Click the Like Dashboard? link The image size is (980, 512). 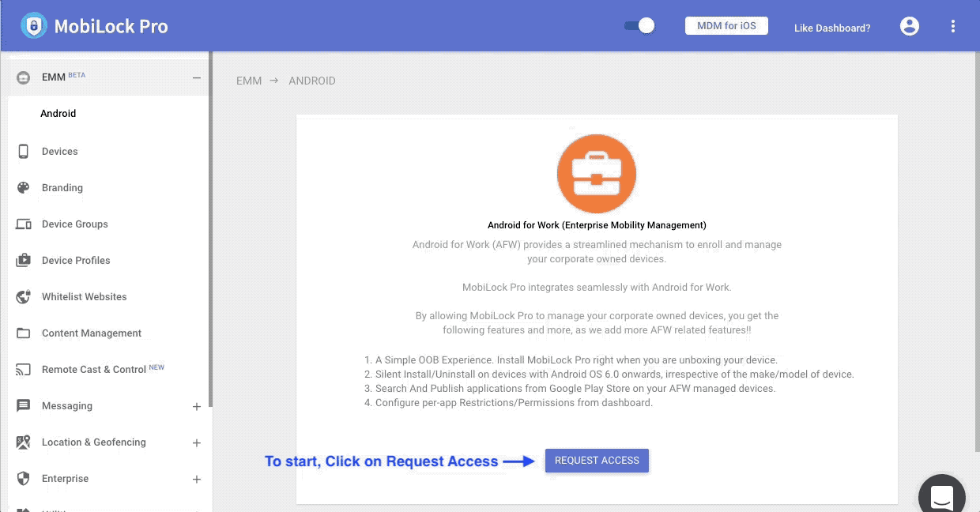point(832,28)
